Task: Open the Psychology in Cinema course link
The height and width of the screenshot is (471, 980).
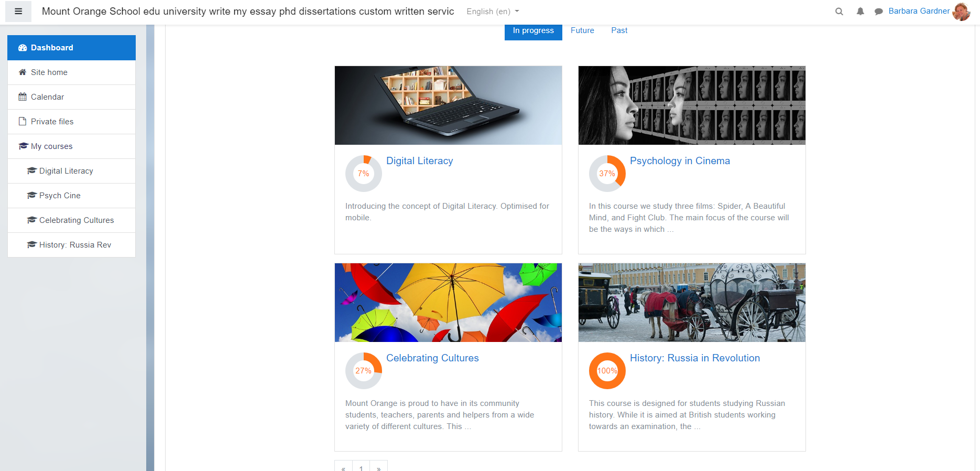Action: [x=680, y=161]
